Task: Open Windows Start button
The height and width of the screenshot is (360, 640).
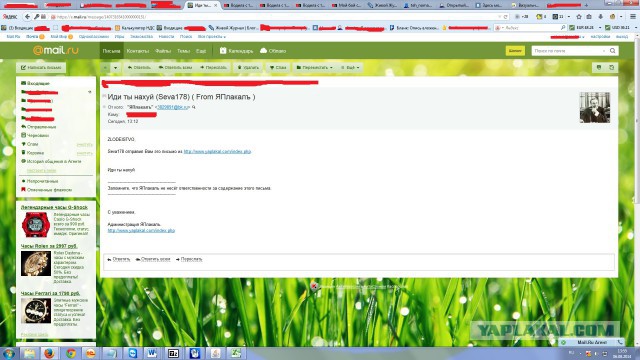Action: pyautogui.click(x=9, y=353)
